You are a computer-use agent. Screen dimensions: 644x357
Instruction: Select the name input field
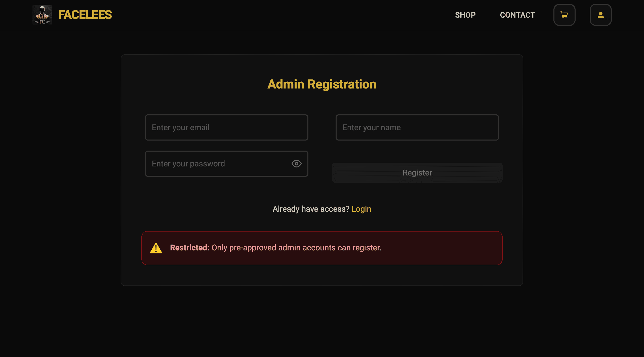click(x=417, y=127)
